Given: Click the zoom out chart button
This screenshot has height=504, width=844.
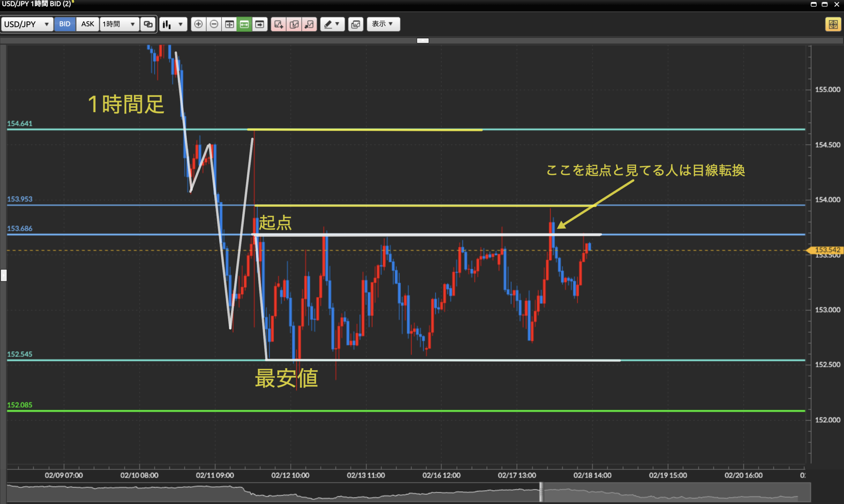Looking at the screenshot, I should point(214,24).
